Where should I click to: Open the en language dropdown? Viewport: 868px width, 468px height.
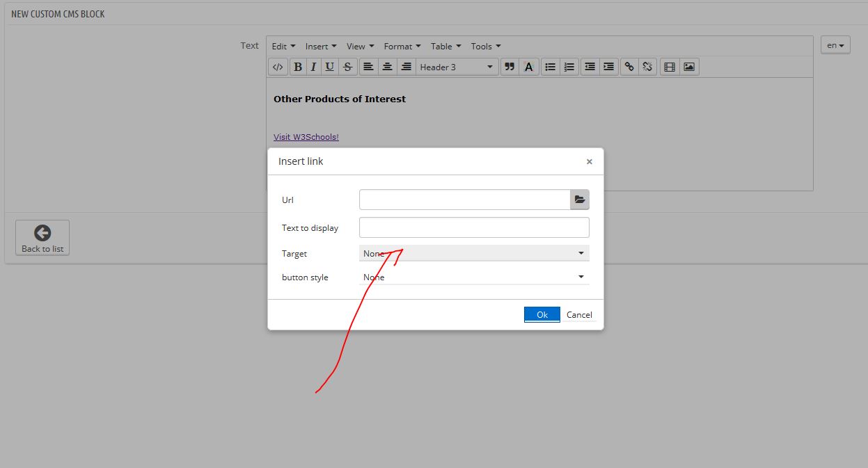coord(835,45)
